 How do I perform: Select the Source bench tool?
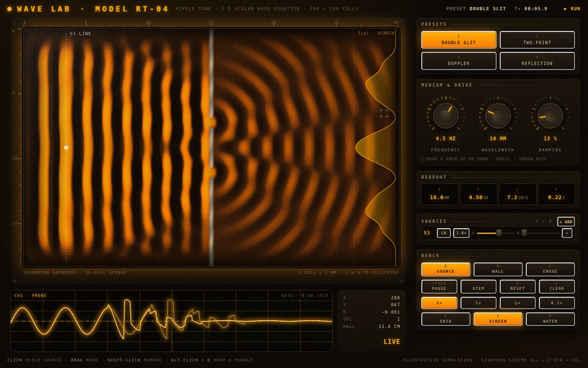point(445,269)
